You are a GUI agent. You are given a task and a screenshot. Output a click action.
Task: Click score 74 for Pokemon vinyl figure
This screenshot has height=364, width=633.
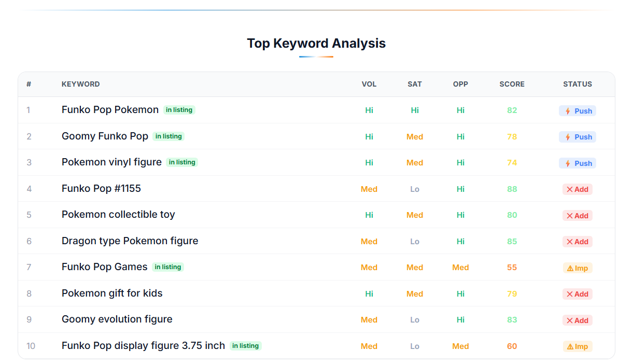click(x=512, y=163)
